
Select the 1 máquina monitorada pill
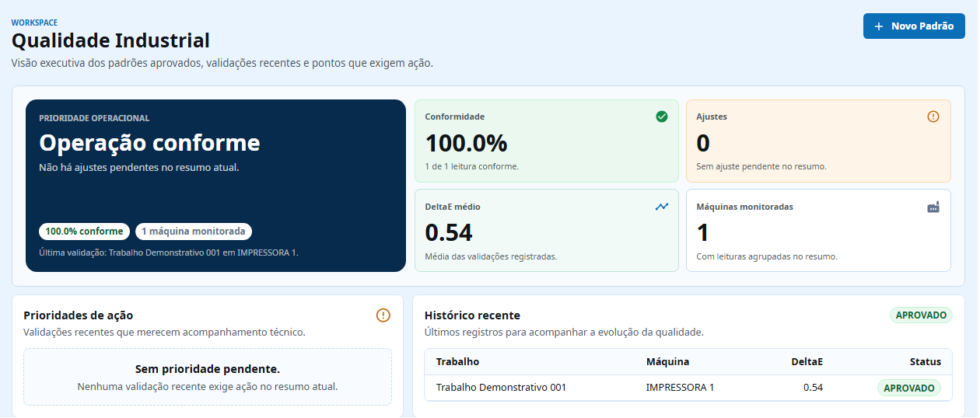click(x=194, y=232)
